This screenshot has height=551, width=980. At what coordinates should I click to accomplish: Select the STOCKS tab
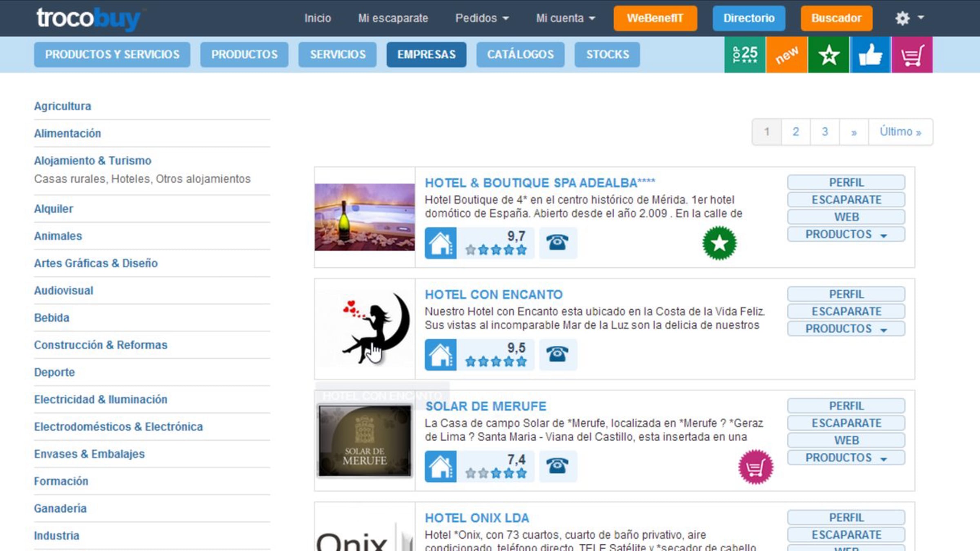click(x=607, y=54)
